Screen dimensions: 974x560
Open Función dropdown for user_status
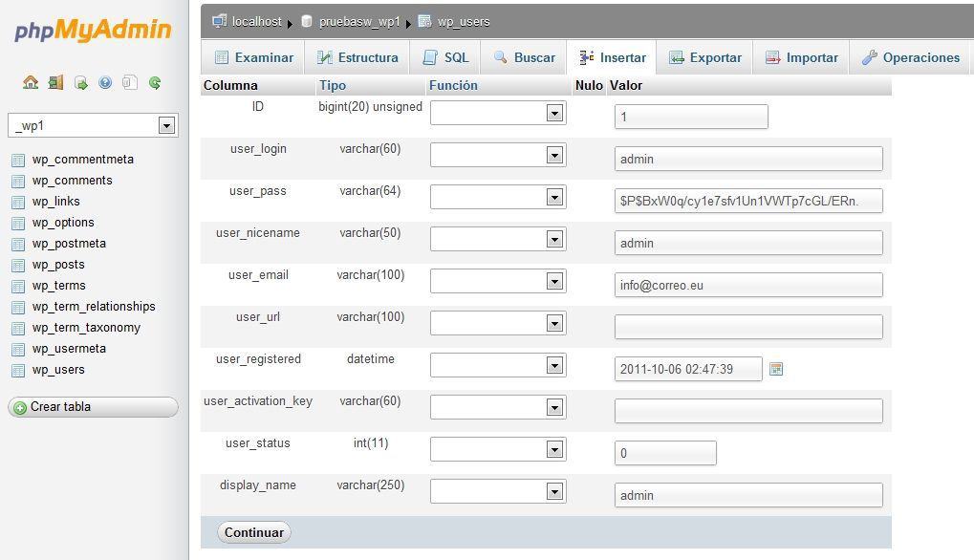point(498,449)
